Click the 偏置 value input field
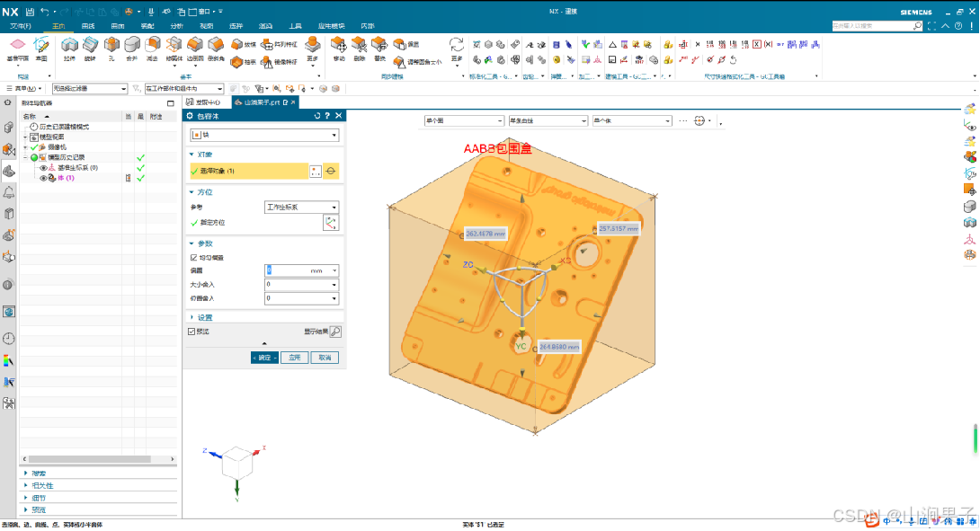The height and width of the screenshot is (531, 980). [x=288, y=270]
